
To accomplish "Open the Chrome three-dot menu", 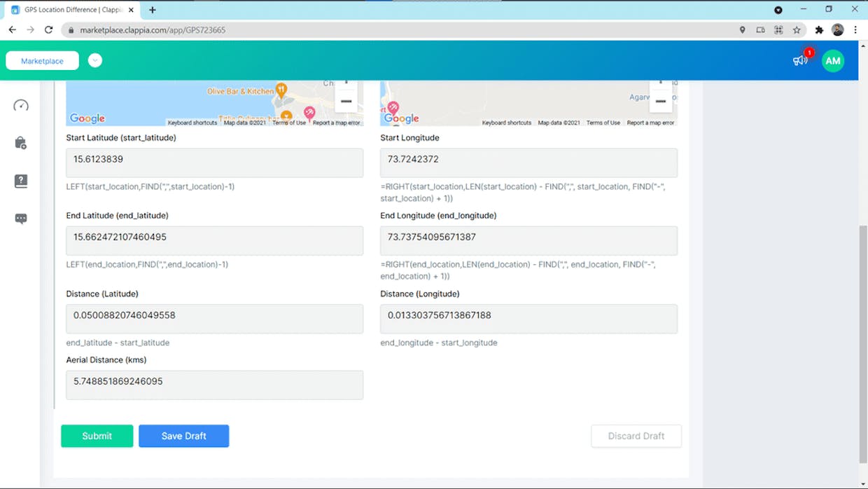I will tap(855, 30).
